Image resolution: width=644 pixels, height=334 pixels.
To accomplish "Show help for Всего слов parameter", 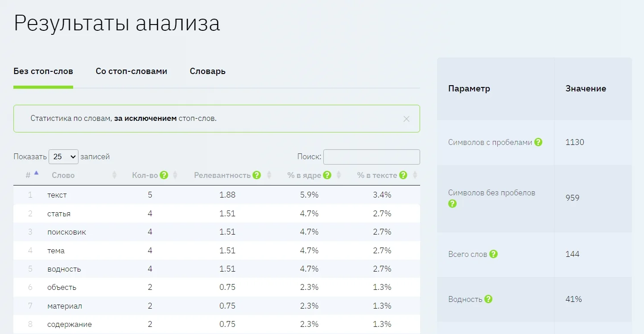I will (x=493, y=254).
